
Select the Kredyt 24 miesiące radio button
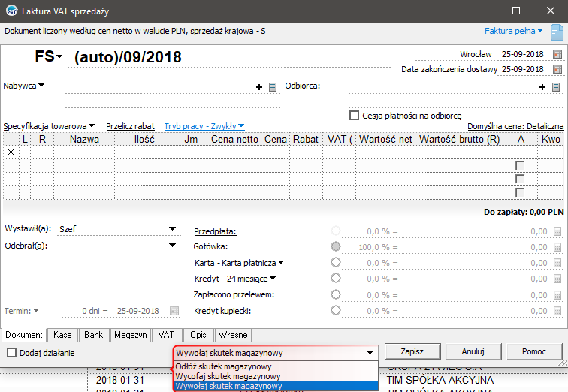(x=336, y=278)
